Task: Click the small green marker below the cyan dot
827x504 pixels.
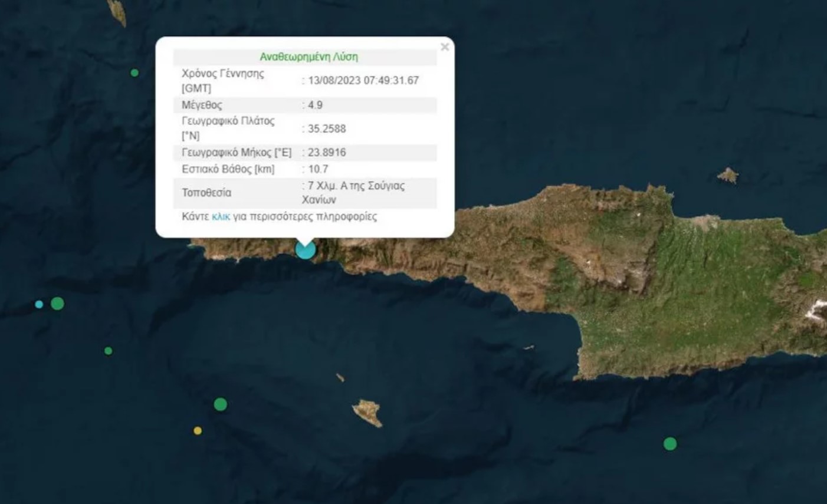Action: coord(108,351)
